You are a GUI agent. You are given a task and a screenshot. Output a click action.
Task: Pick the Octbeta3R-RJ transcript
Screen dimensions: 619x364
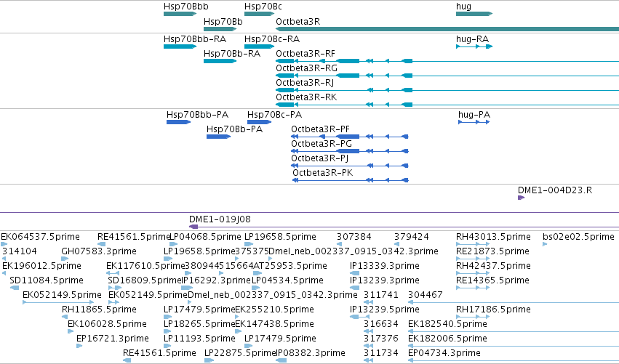(447, 90)
